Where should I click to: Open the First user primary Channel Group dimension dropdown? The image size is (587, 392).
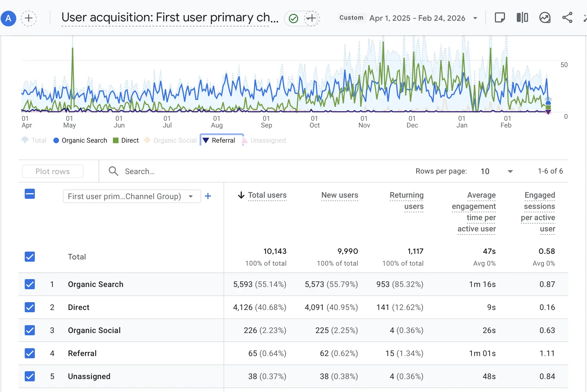click(131, 196)
